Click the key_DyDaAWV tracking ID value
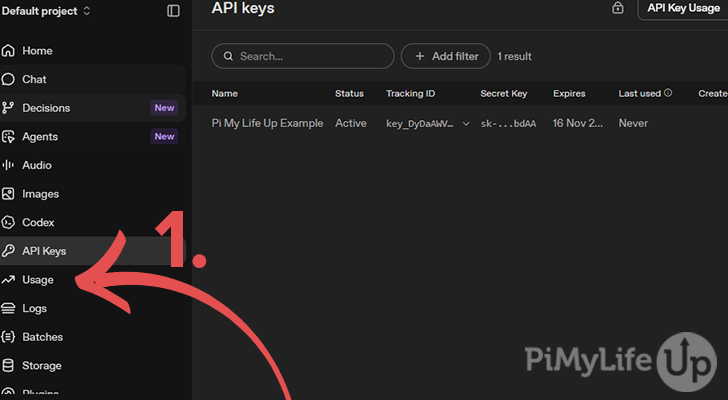 pyautogui.click(x=420, y=123)
